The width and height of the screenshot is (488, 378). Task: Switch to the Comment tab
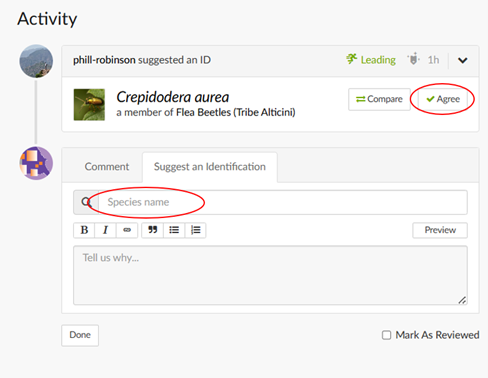(x=107, y=166)
